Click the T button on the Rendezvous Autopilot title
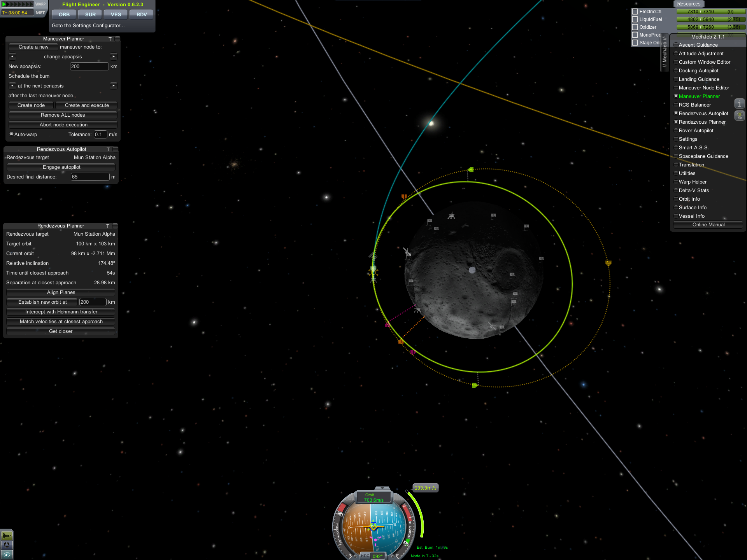Image resolution: width=747 pixels, height=560 pixels. tap(108, 149)
